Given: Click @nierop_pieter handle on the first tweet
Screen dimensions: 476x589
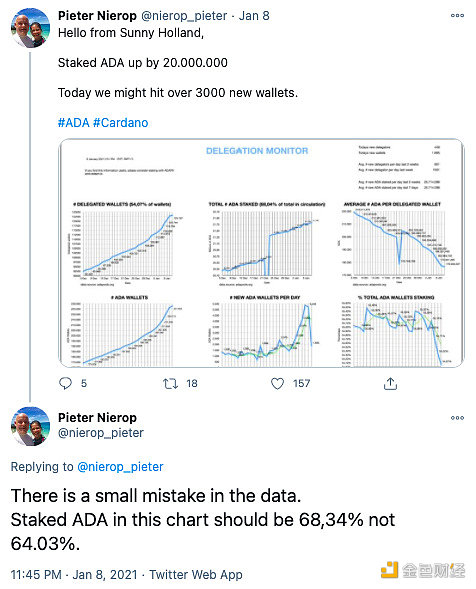Looking at the screenshot, I should [184, 16].
